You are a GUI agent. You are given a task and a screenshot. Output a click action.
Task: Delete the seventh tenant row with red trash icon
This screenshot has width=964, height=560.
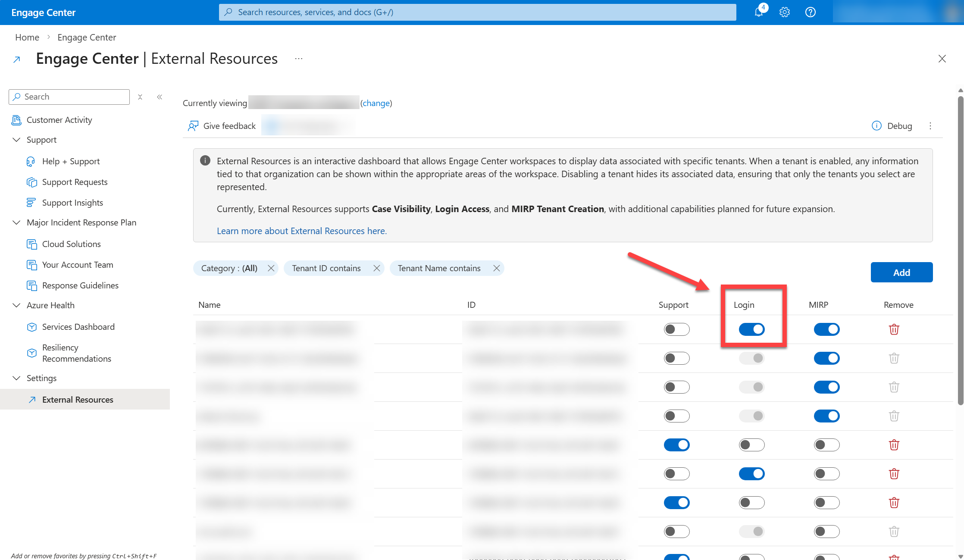[x=894, y=503]
